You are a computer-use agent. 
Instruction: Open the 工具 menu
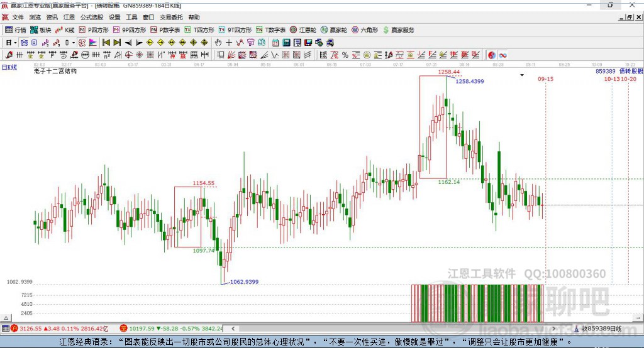pyautogui.click(x=131, y=17)
